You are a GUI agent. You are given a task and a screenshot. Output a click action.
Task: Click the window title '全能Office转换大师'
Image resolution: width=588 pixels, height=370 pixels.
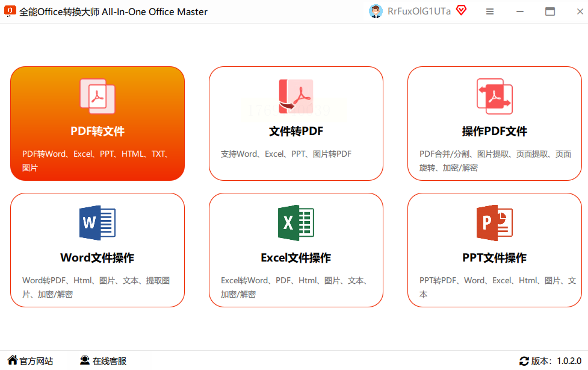pyautogui.click(x=59, y=11)
